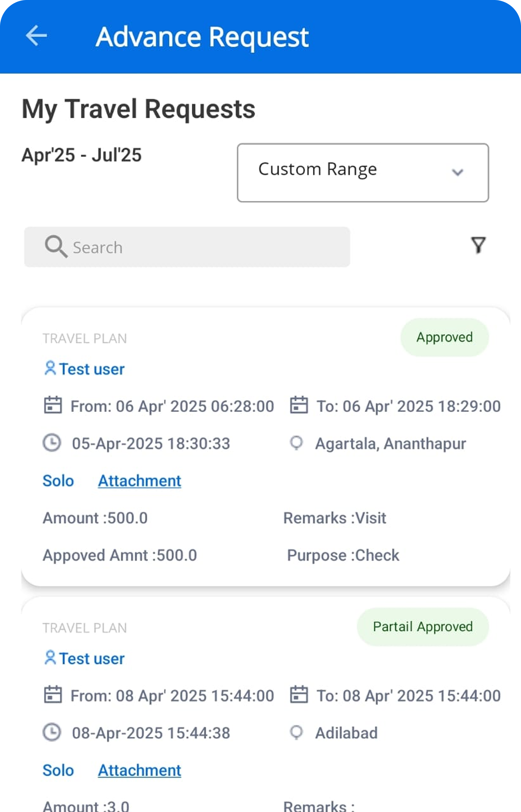Click clock icon beside 08-Apr-2025 15:44:38
521x812 pixels.
[52, 732]
